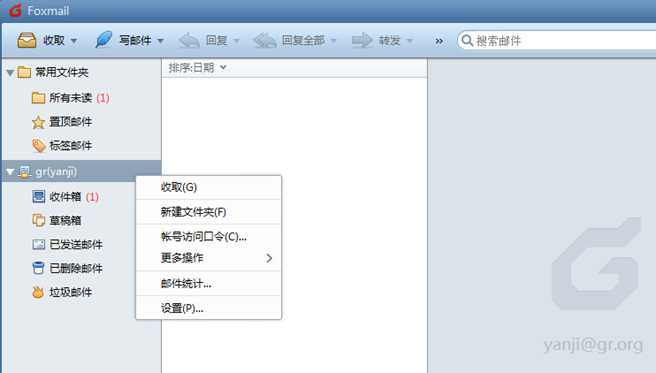Open the 排序:日期 sort dropdown
The height and width of the screenshot is (373, 656).
point(197,67)
